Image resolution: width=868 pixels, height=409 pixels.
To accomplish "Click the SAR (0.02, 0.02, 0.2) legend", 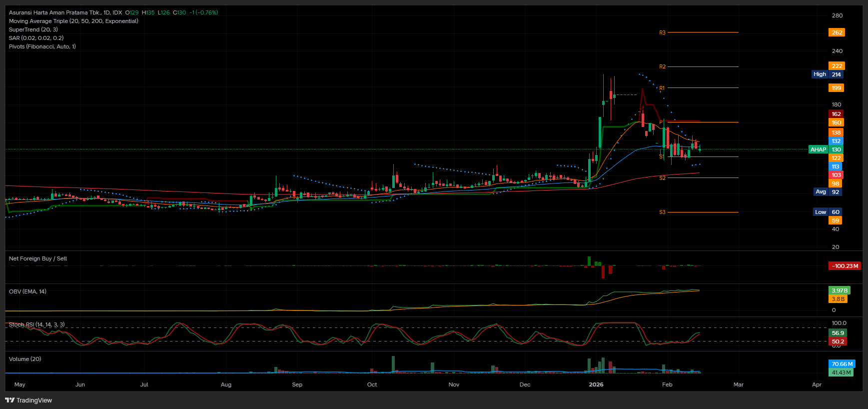I will [36, 38].
